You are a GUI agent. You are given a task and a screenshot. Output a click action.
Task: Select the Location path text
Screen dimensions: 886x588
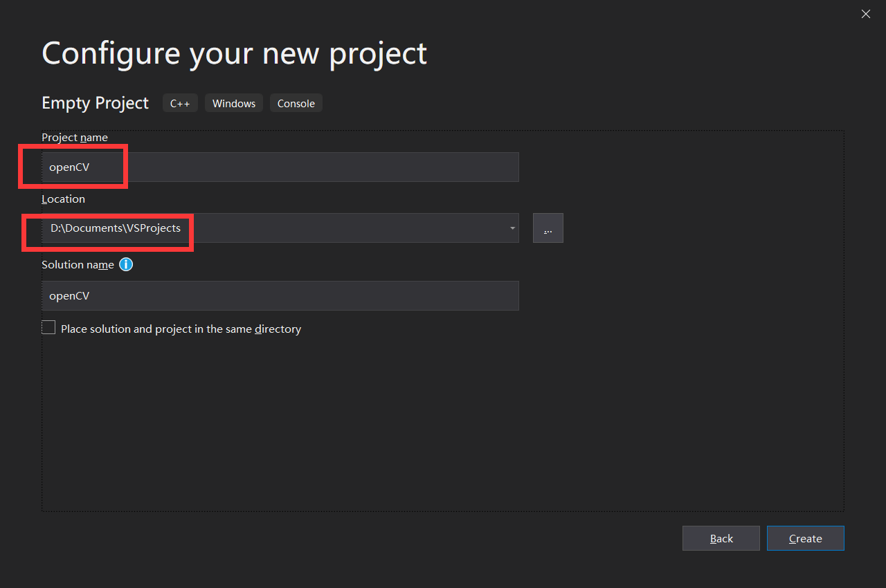(115, 228)
